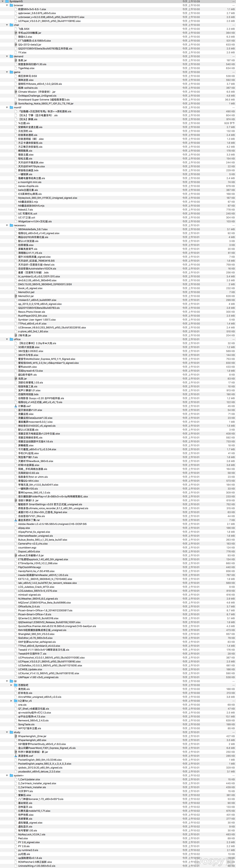Click the jar icon of SonicRacing_Nokia_5800.jar

(x=16, y=103)
